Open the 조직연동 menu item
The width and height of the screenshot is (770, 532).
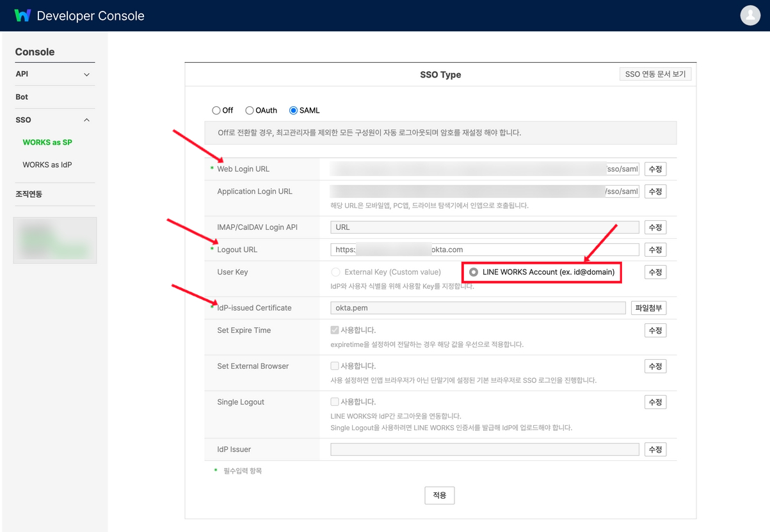point(29,194)
